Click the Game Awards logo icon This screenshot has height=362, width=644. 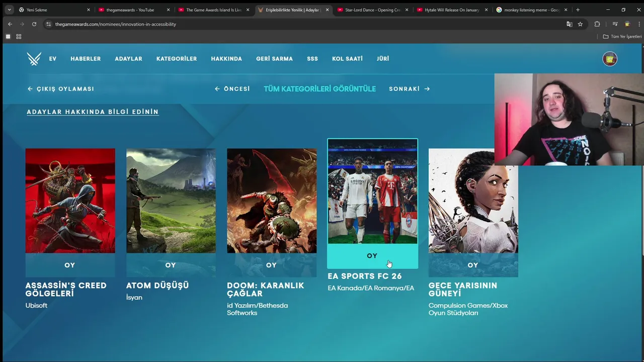[x=34, y=59]
